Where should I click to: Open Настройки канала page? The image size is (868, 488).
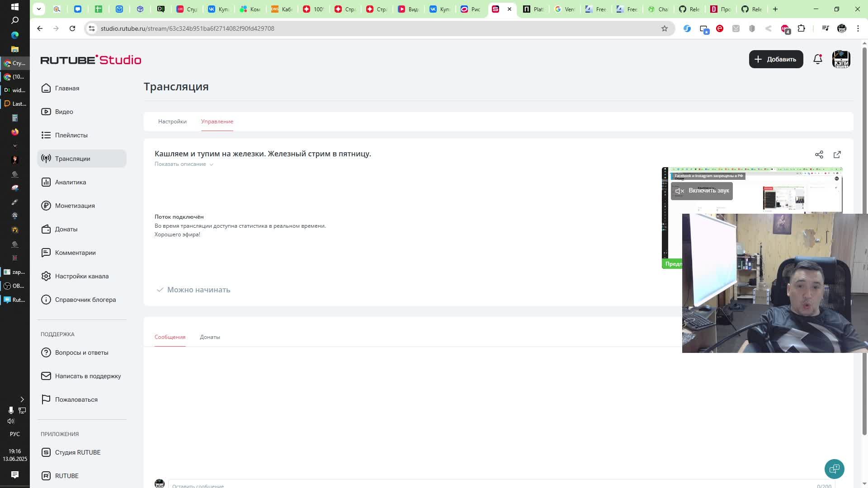(x=81, y=276)
